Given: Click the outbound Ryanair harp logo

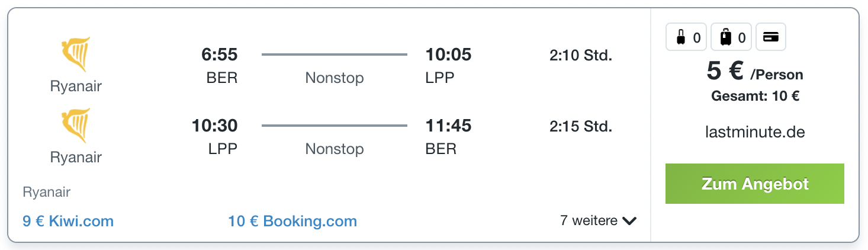Looking at the screenshot, I should click(76, 55).
